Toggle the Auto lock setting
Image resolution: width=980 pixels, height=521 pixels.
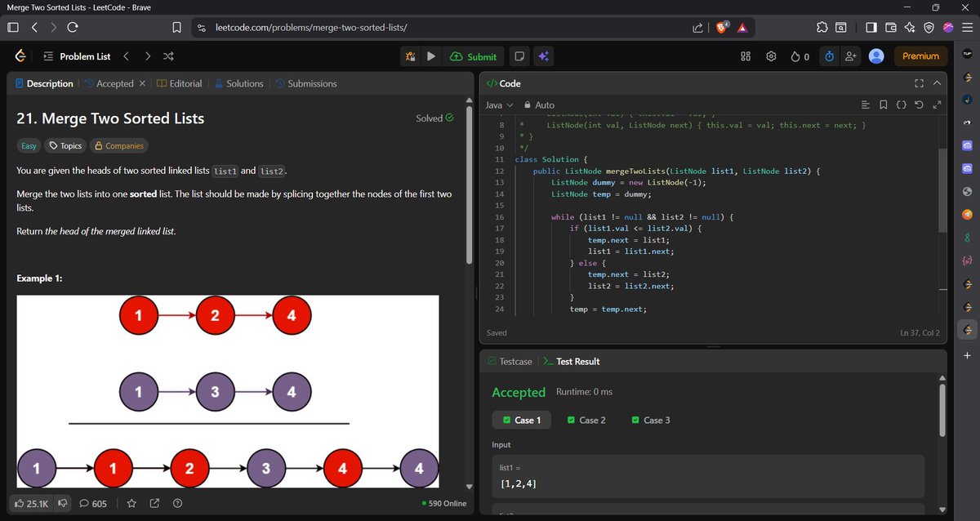tap(539, 105)
